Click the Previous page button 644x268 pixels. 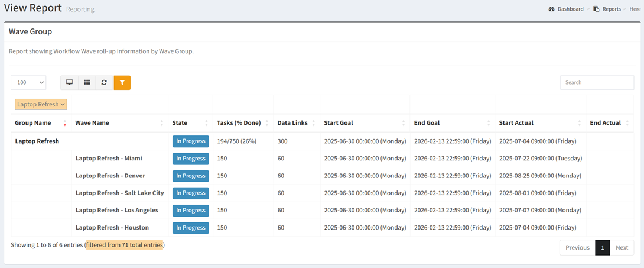[577, 248]
